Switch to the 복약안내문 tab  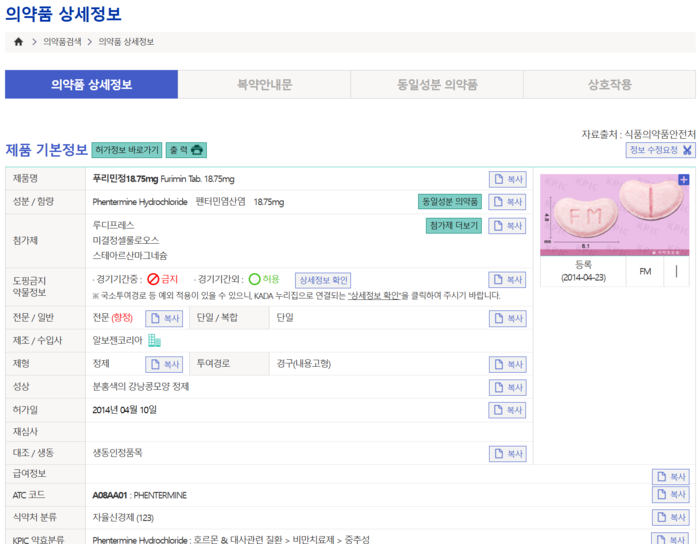pyautogui.click(x=264, y=85)
